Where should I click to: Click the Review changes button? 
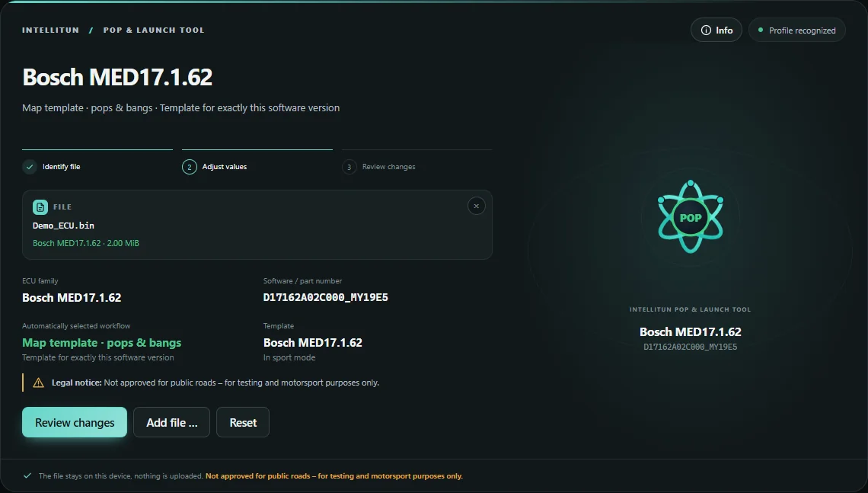75,422
